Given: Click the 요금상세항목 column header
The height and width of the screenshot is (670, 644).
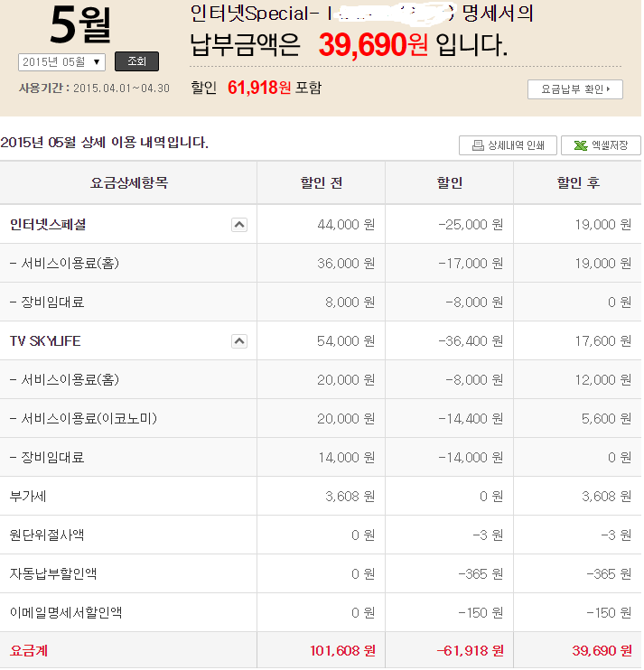Looking at the screenshot, I should (x=128, y=183).
